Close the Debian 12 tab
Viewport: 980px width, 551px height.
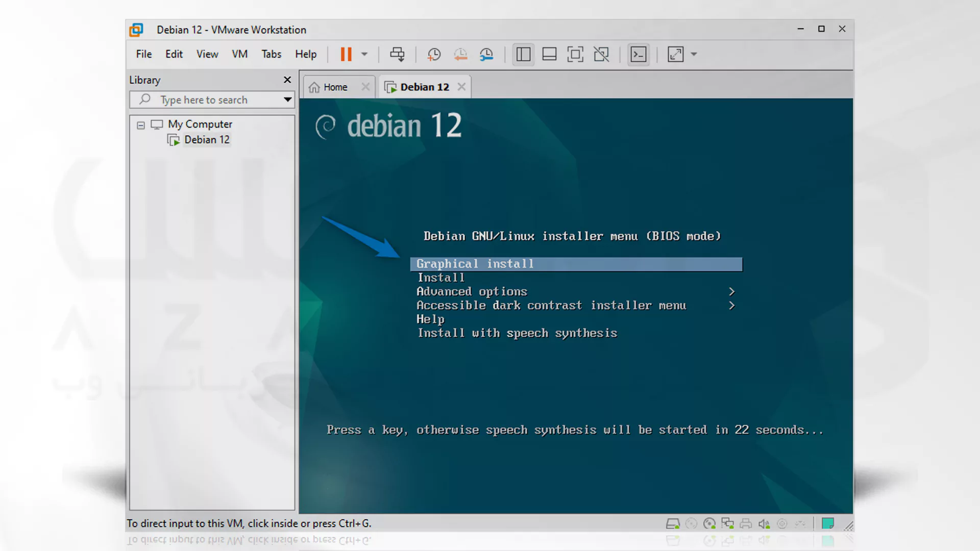[x=461, y=87]
